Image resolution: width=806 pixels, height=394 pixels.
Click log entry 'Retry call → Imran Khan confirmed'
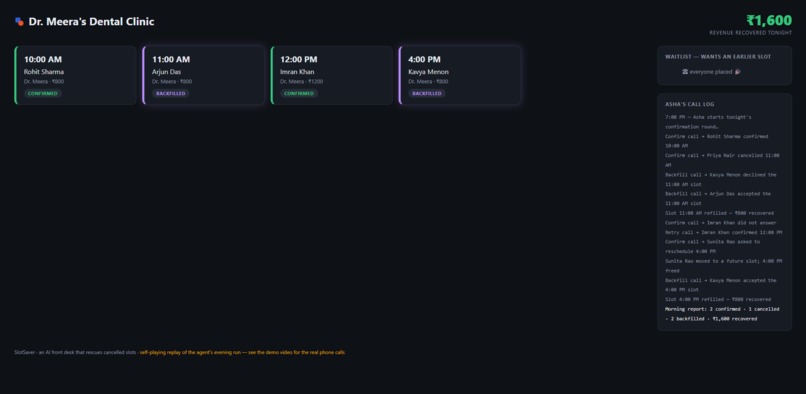724,232
